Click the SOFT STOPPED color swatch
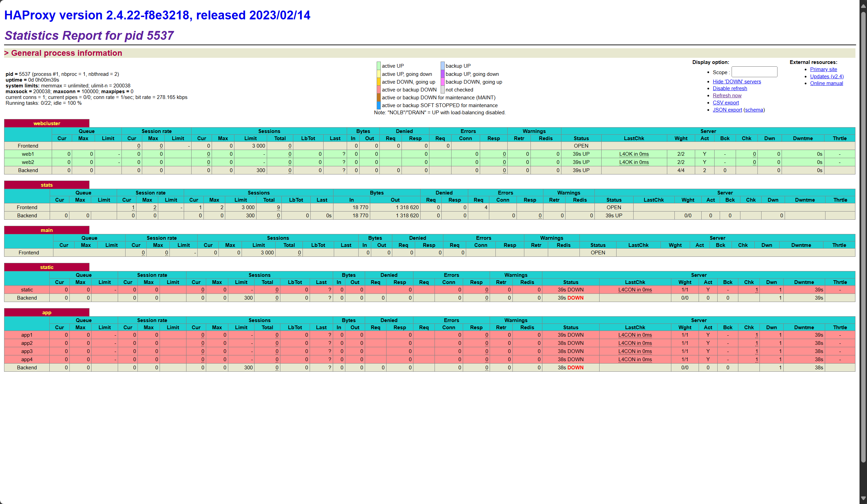Viewport: 867px width, 504px height. [x=378, y=105]
